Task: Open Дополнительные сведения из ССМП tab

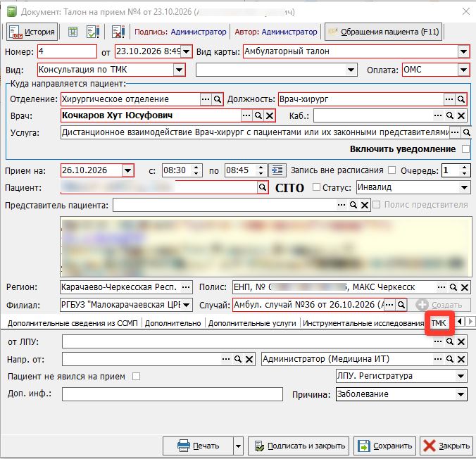Action: [x=73, y=323]
